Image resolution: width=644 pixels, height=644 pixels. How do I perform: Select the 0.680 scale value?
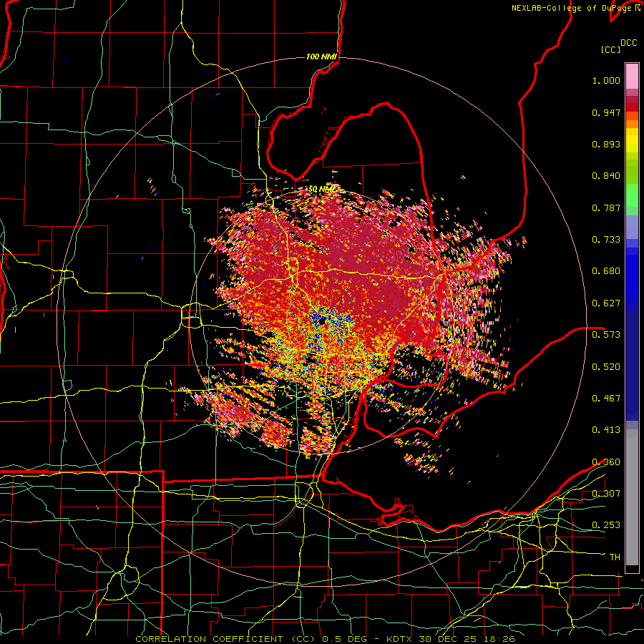(x=606, y=271)
